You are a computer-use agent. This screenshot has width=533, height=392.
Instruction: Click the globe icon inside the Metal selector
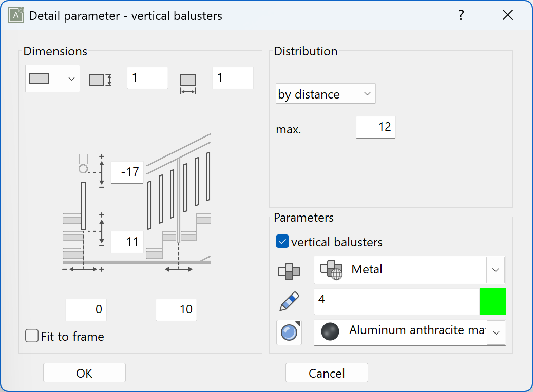331,270
